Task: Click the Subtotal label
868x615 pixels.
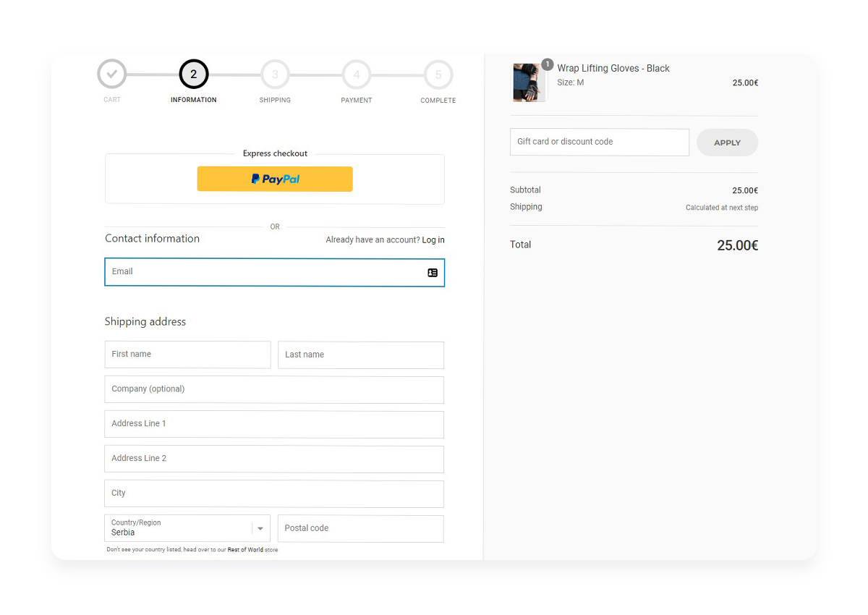Action: point(525,190)
